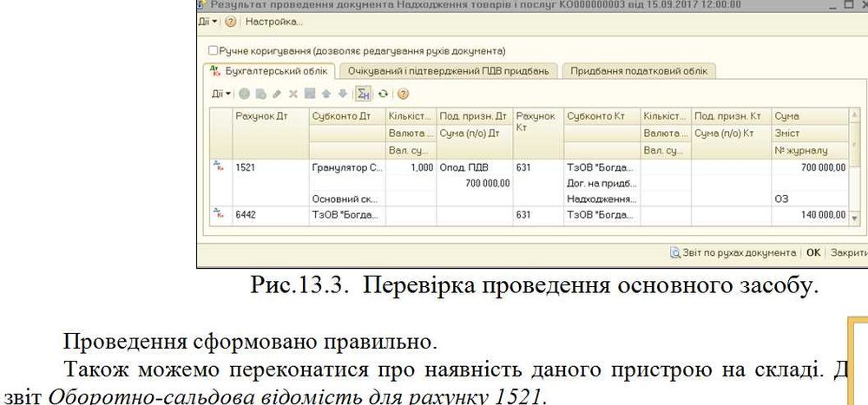Click the Move up arrow icon
Screen dimensions: 868x405
(326, 94)
